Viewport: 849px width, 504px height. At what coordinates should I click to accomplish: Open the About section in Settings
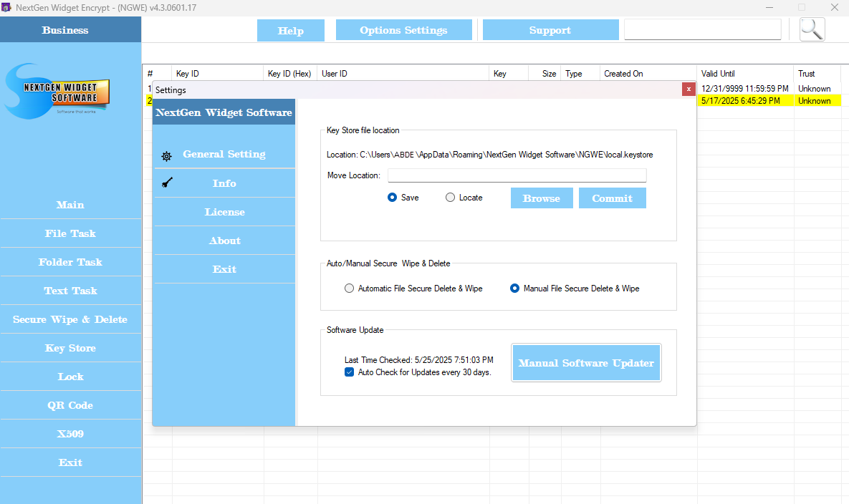(224, 241)
